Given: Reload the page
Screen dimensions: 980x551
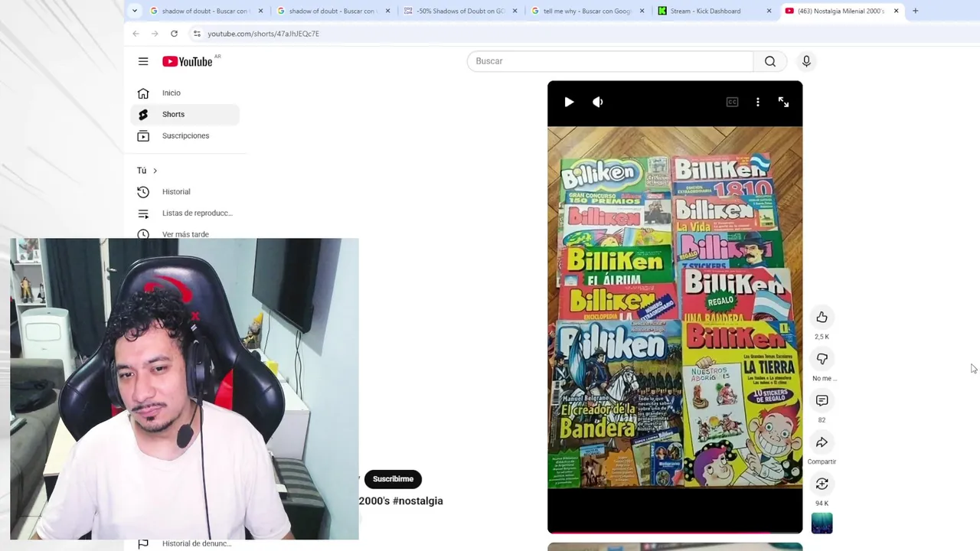Looking at the screenshot, I should tap(174, 34).
